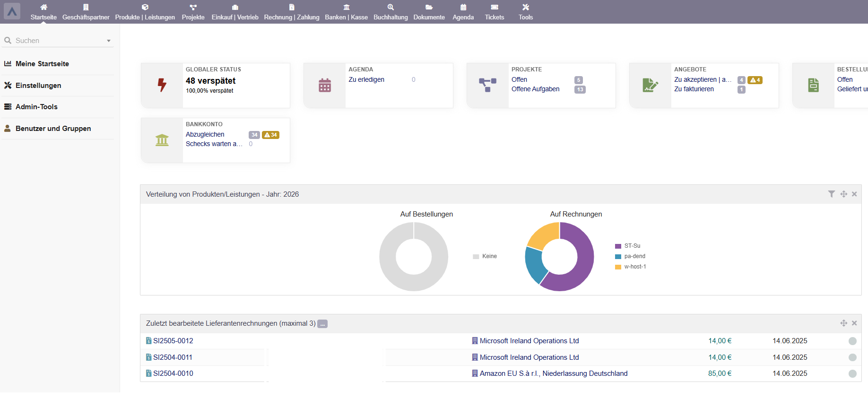Click the Projekte card network icon

pyautogui.click(x=487, y=85)
